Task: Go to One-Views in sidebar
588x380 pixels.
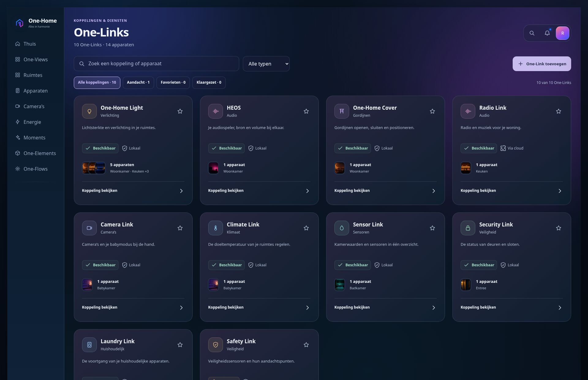Action: [36, 59]
